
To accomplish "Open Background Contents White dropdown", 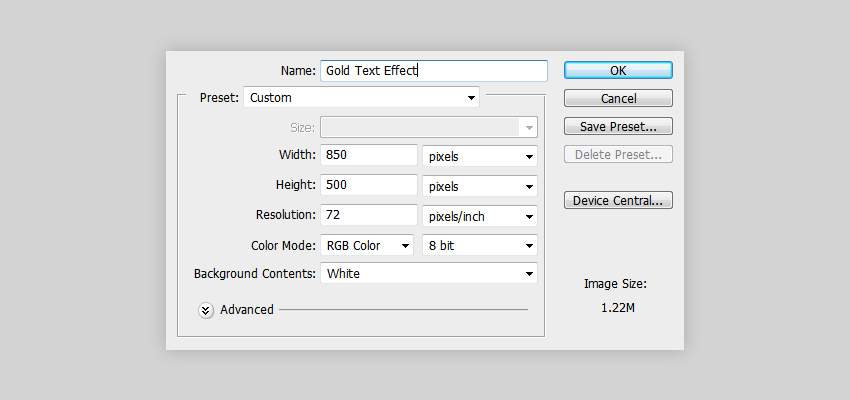I will coord(429,273).
